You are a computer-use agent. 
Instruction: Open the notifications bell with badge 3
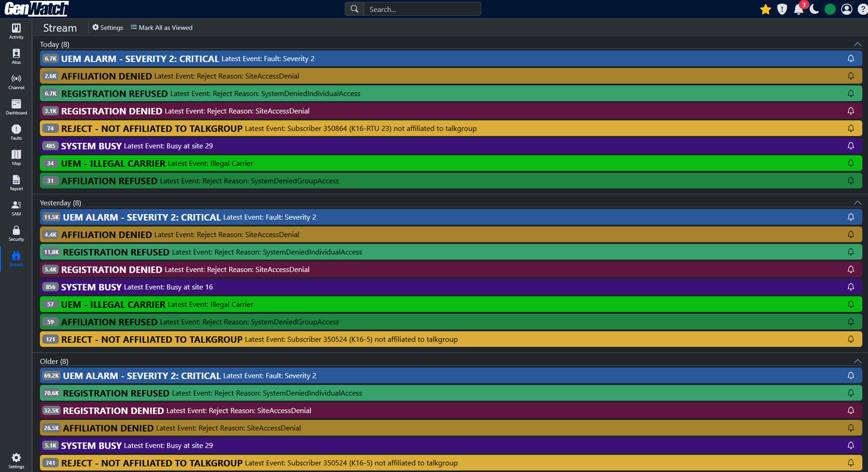pos(798,9)
